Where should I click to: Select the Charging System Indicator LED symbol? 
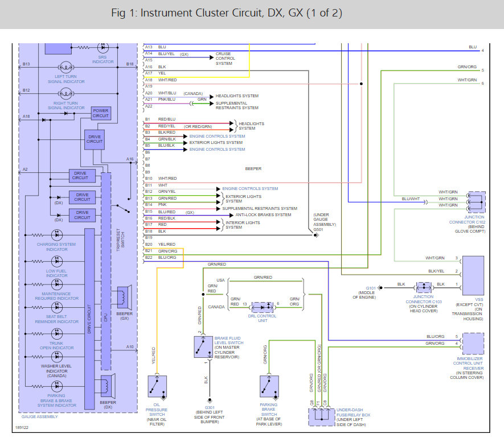click(57, 235)
